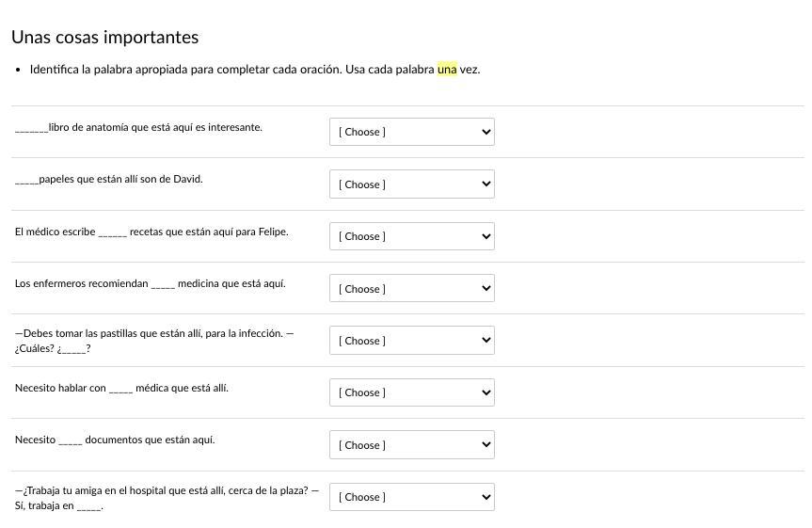Select Choose menu for 'Necesito documentos' sentence
This screenshot has height=528, width=812.
tap(411, 445)
